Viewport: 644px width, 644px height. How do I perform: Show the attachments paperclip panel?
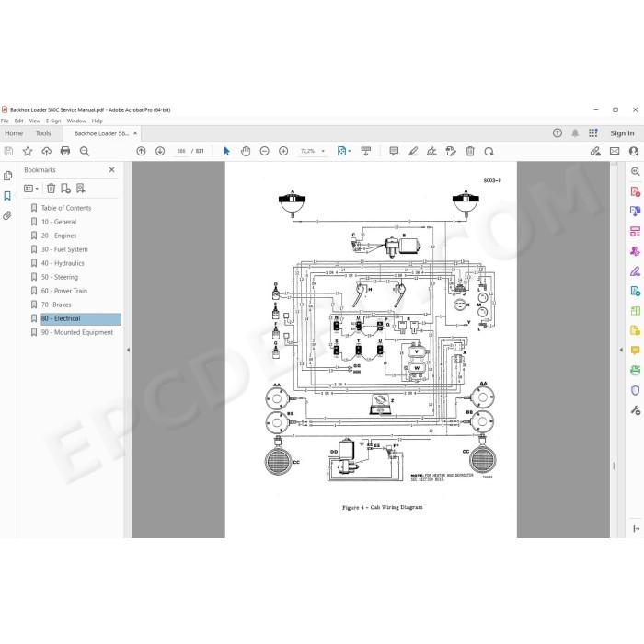[x=7, y=215]
